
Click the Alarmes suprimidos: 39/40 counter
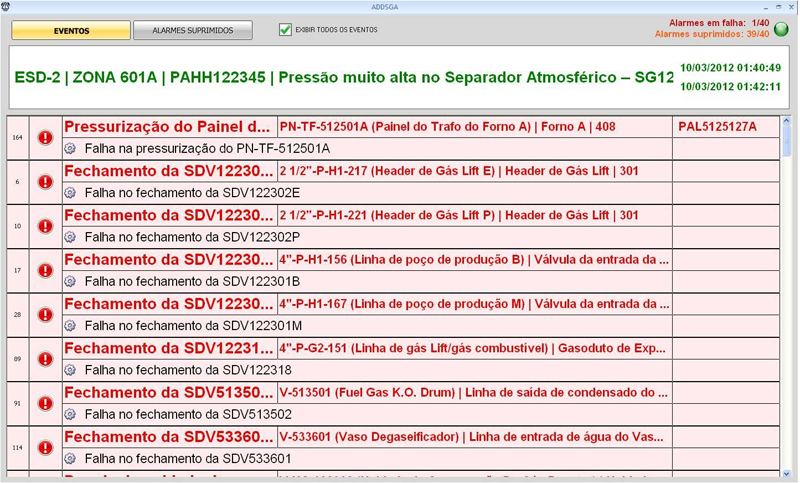[x=712, y=34]
